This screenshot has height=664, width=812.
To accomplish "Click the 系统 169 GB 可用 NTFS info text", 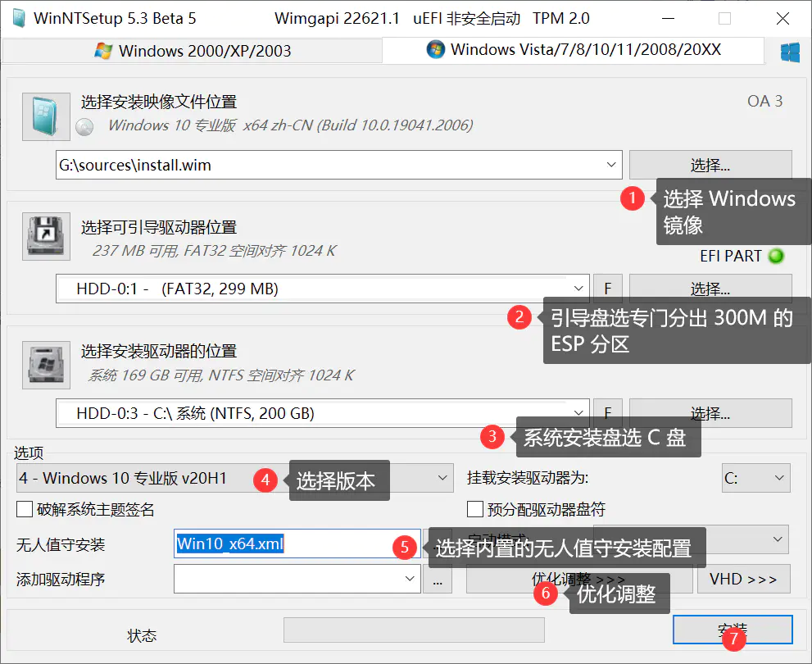I will (221, 375).
